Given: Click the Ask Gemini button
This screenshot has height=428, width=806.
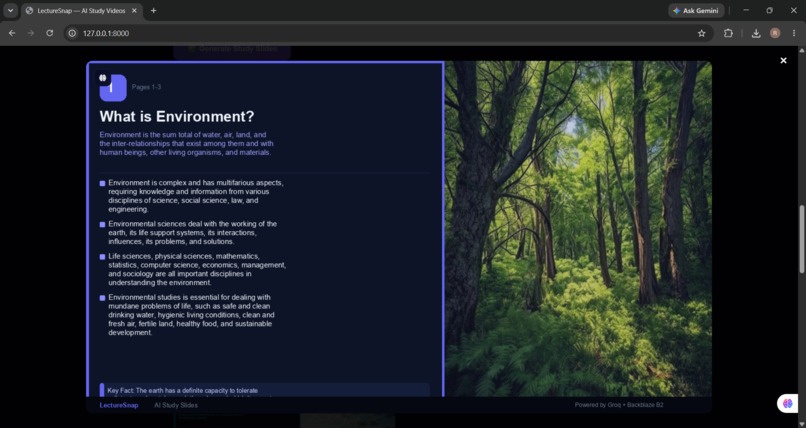Looking at the screenshot, I should click(696, 10).
